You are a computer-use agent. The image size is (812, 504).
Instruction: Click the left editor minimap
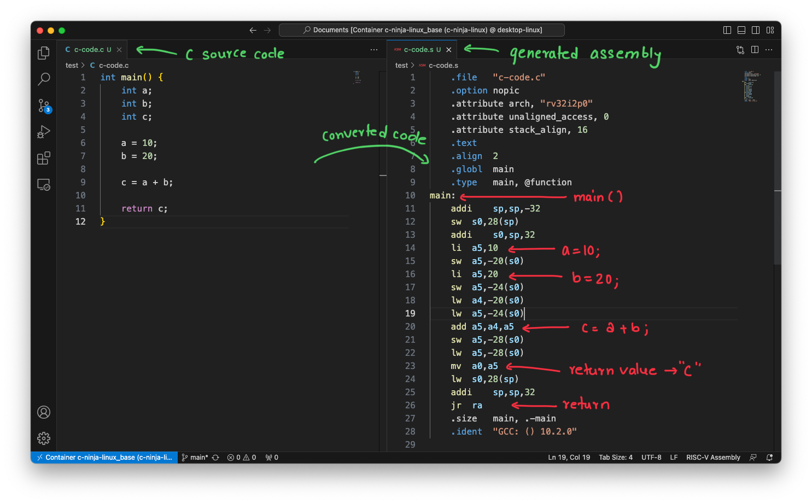coord(357,77)
